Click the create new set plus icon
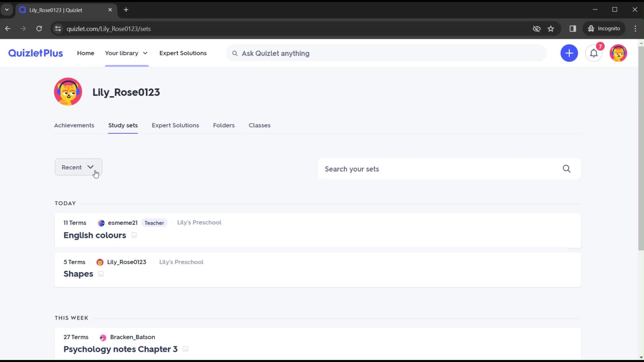644x362 pixels. [x=569, y=53]
